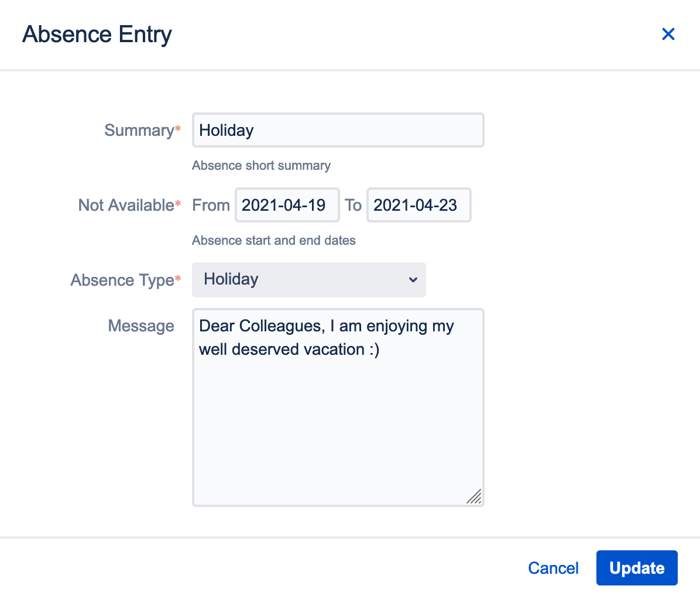Viewport: 700px width, 596px height.
Task: Close the Absence Entry dialog with X
Action: click(x=668, y=34)
